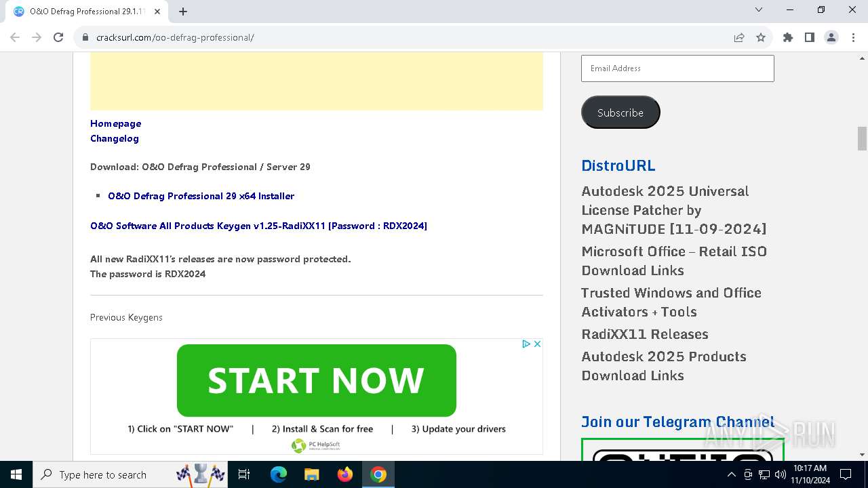Open the Chrome three-dot menu
The width and height of the screenshot is (868, 488).
click(853, 37)
